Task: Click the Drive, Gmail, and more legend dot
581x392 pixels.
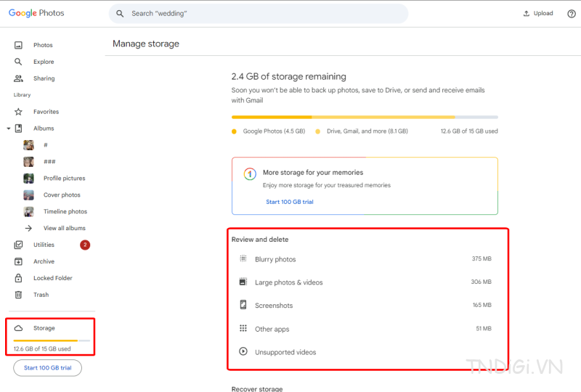Action: [x=317, y=131]
